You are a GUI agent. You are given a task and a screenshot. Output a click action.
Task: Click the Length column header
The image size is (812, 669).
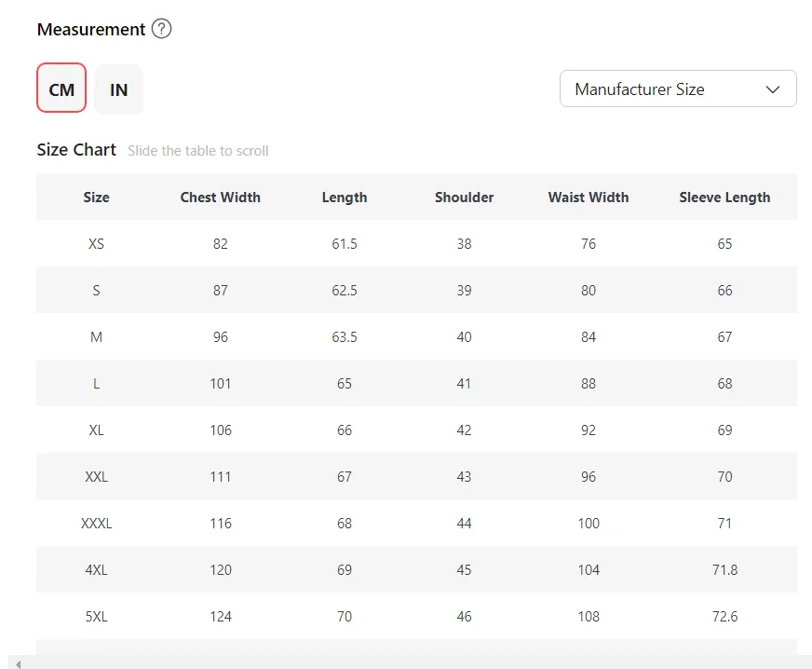(x=345, y=198)
